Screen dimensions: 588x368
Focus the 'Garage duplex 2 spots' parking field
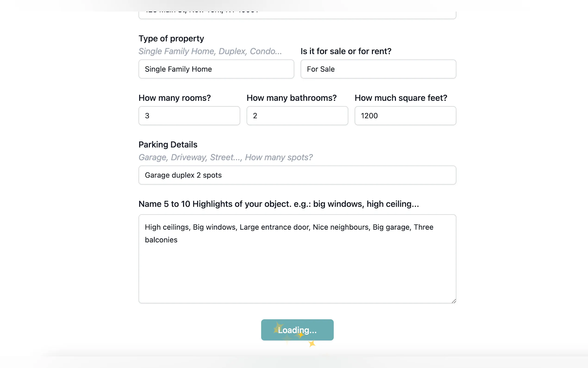pos(297,175)
